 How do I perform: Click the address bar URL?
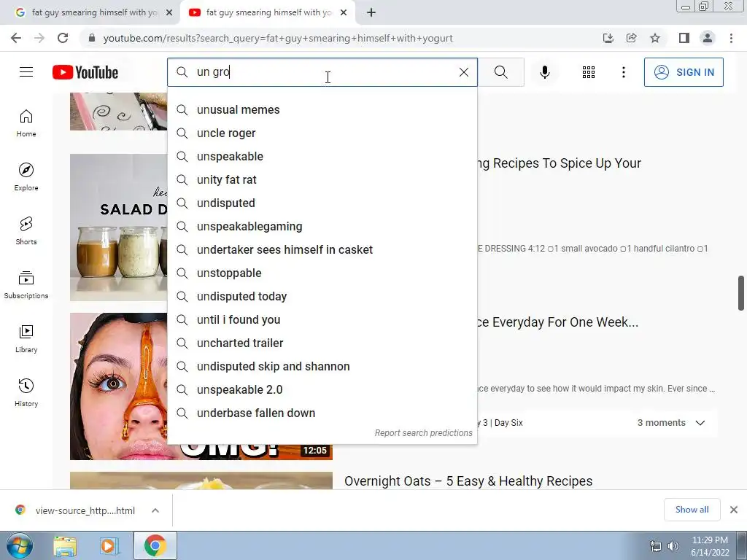[278, 38]
